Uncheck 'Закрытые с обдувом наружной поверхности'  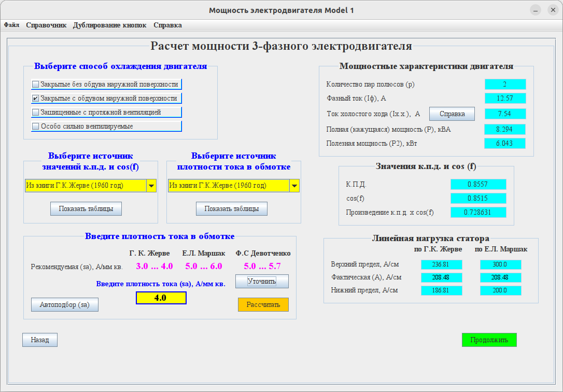[36, 99]
